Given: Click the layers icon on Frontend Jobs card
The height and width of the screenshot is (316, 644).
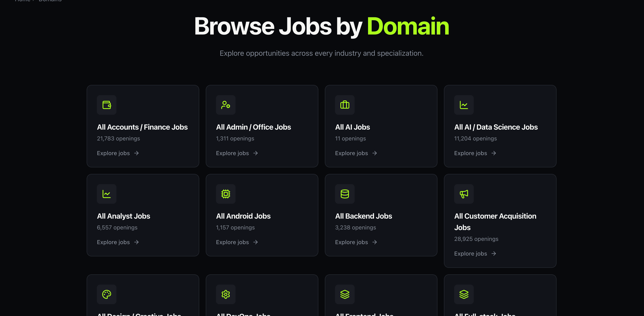Looking at the screenshot, I should click(x=345, y=294).
